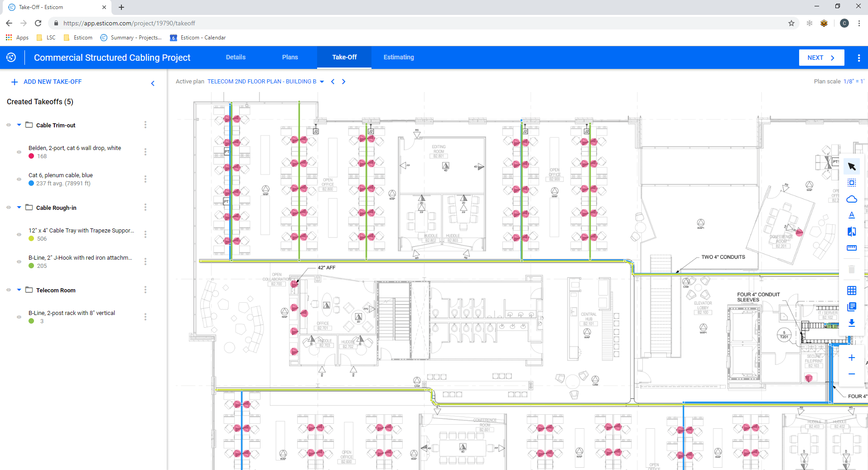Click the NEXT button
This screenshot has width=868, height=470.
click(820, 58)
